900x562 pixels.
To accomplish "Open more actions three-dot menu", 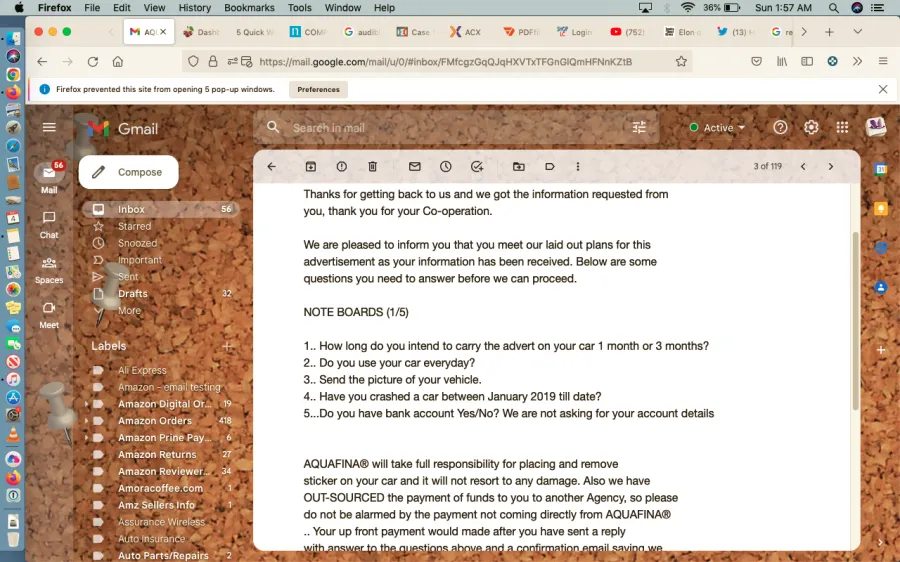I will (x=577, y=166).
